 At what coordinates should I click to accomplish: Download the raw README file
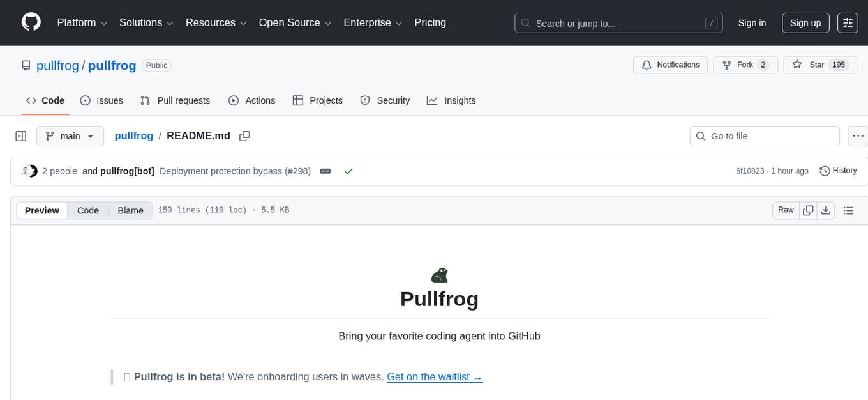click(x=826, y=210)
